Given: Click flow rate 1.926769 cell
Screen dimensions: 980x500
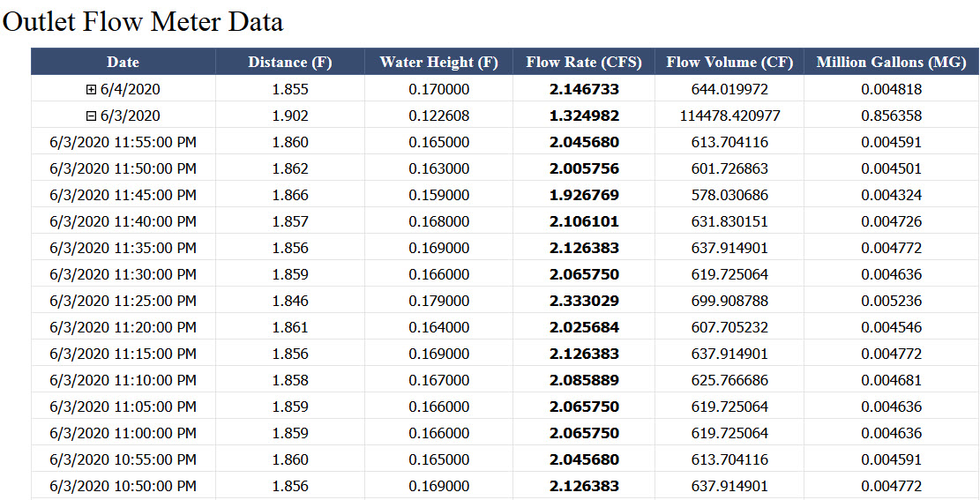Looking at the screenshot, I should (583, 195).
